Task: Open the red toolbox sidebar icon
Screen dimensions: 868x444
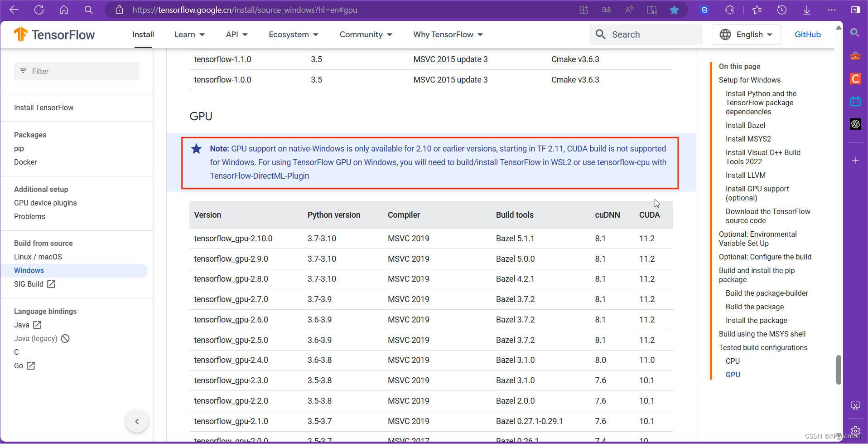Action: point(855,56)
